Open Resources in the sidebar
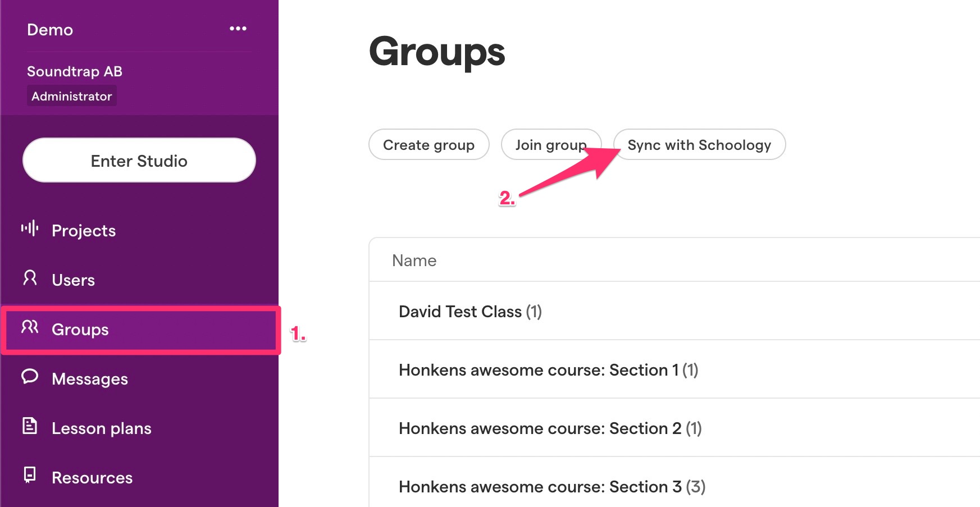980x507 pixels. [x=92, y=478]
